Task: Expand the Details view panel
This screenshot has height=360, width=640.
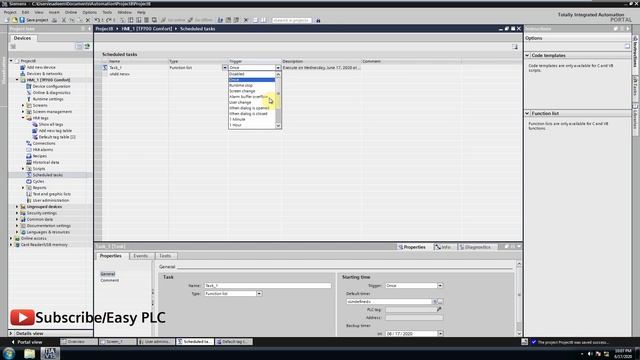Action: point(11,333)
